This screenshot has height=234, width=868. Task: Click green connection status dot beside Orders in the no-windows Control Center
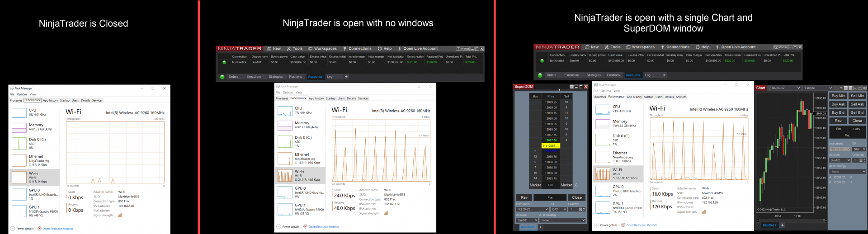(222, 77)
